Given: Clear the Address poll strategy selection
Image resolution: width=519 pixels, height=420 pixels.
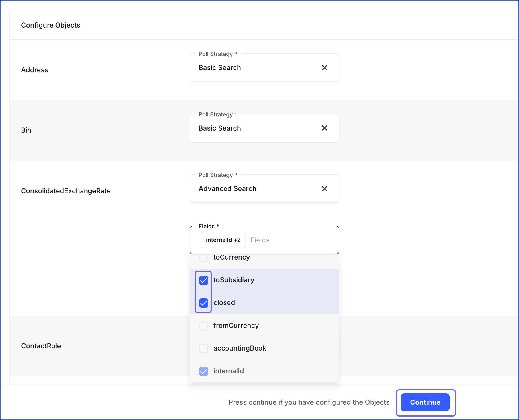Looking at the screenshot, I should [324, 68].
